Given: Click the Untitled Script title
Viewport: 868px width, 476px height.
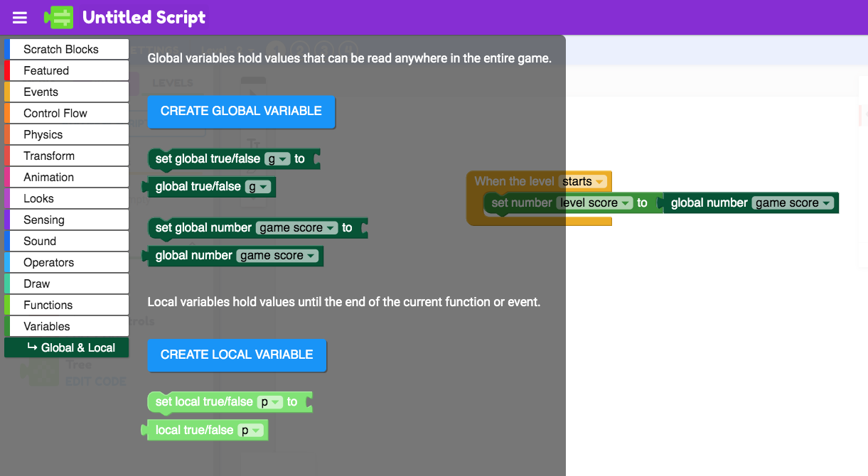Looking at the screenshot, I should (x=144, y=18).
